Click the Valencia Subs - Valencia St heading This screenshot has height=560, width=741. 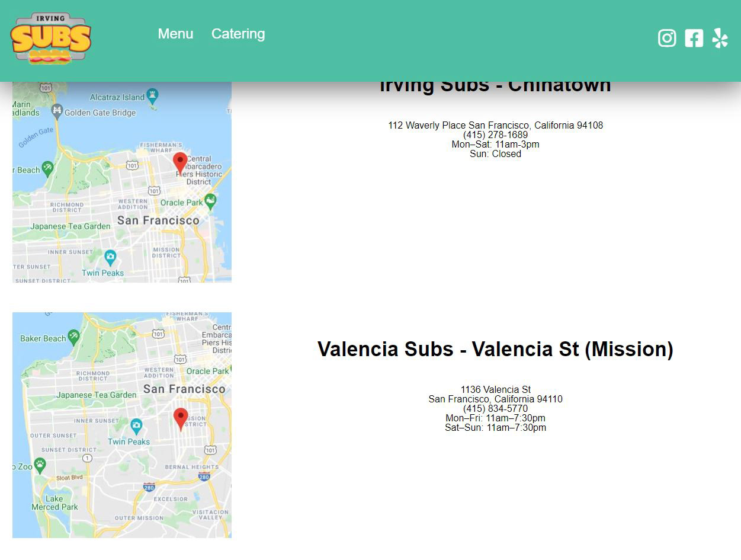[x=495, y=349]
